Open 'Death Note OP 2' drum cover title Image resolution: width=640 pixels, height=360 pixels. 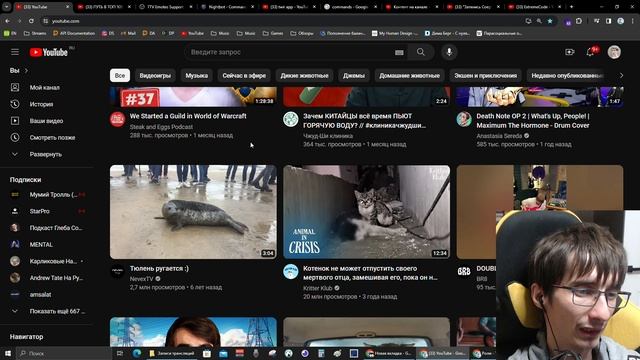click(533, 121)
